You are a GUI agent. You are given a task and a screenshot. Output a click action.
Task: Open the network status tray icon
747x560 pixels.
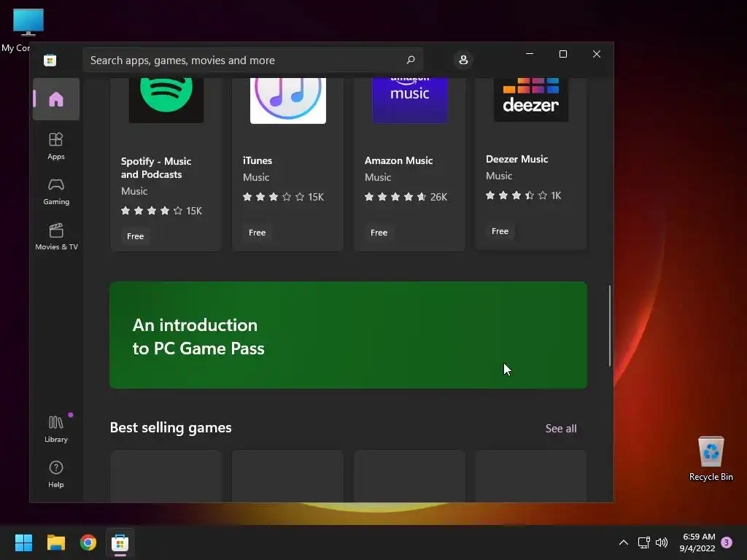pos(644,542)
